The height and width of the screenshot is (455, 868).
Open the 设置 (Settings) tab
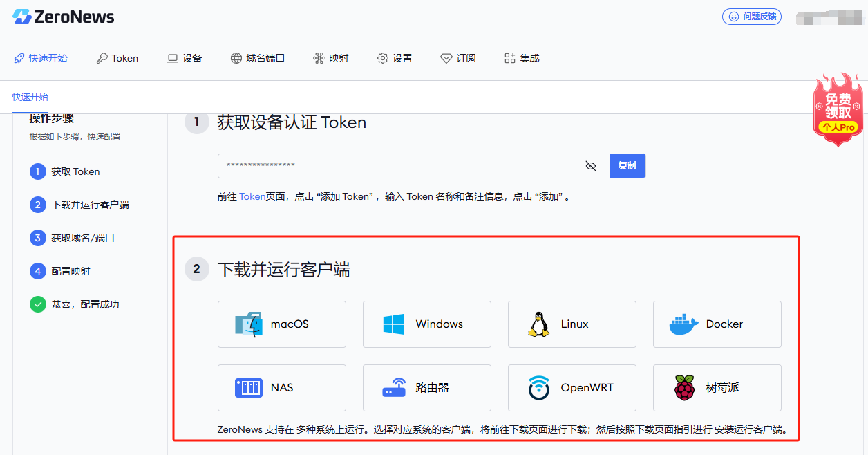(395, 58)
